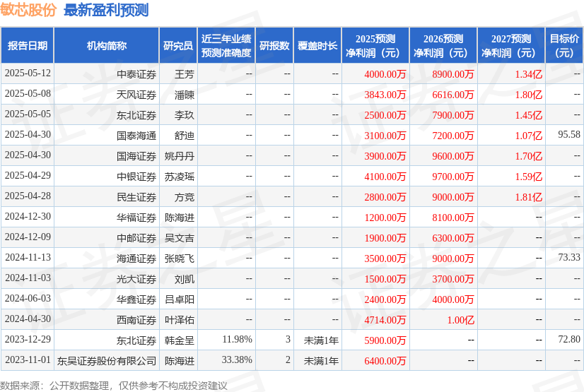Click the 敏芯股份 title text

pyautogui.click(x=28, y=10)
